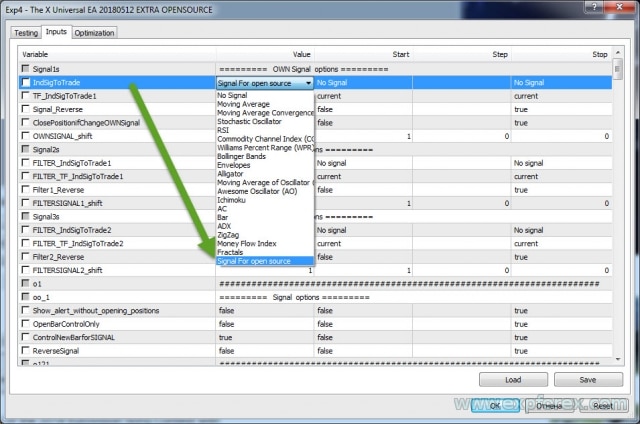This screenshot has height=424, width=640.
Task: Select Alligator indicator option
Action: pyautogui.click(x=265, y=174)
